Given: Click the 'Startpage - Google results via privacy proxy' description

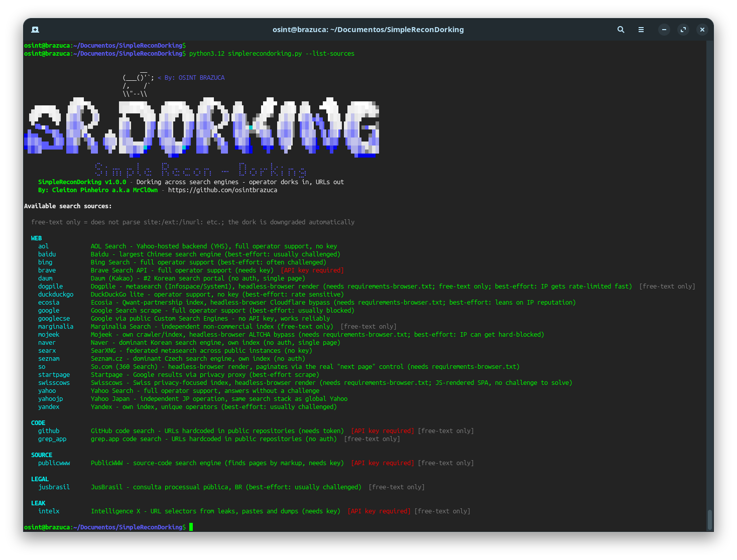Looking at the screenshot, I should pos(205,375).
